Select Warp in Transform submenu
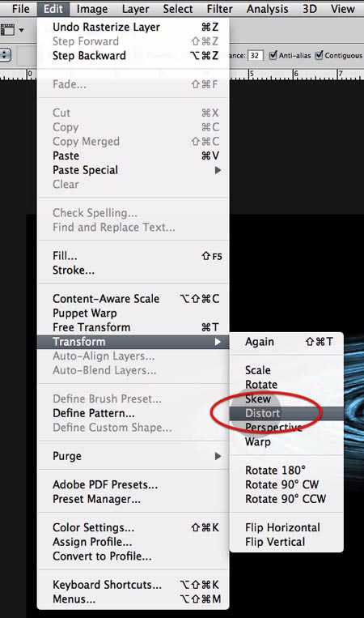Image resolution: width=364 pixels, height=618 pixels. [x=286, y=441]
